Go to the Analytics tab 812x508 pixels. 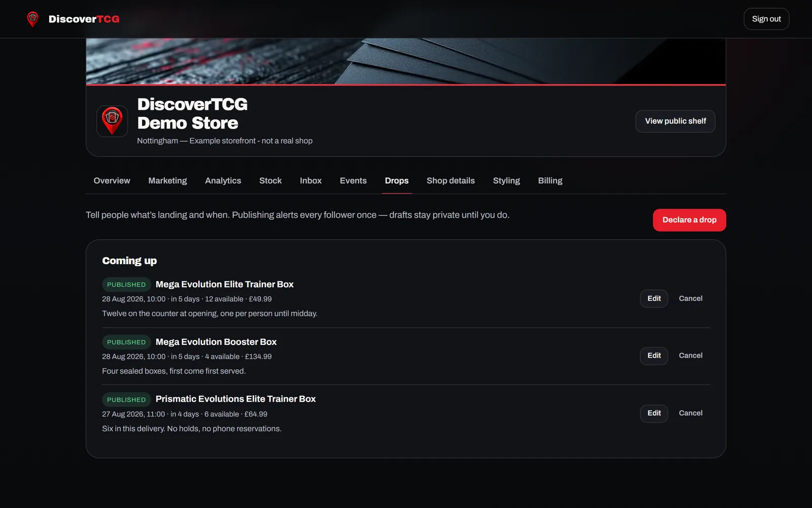(223, 181)
